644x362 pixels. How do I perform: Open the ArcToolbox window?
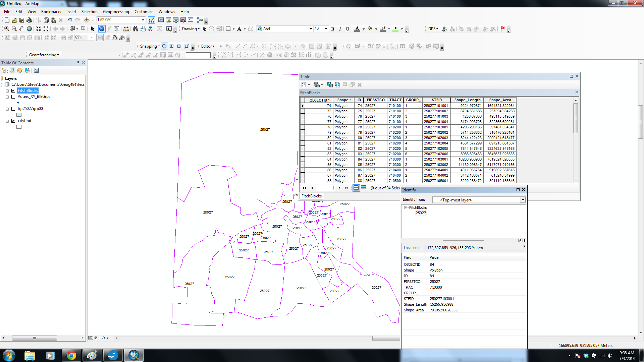click(183, 20)
